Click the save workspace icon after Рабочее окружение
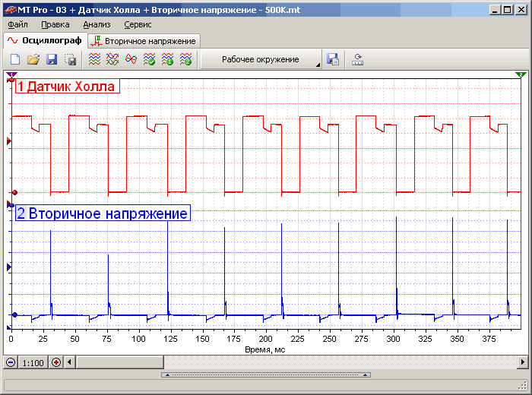This screenshot has height=395, width=532. 332,59
